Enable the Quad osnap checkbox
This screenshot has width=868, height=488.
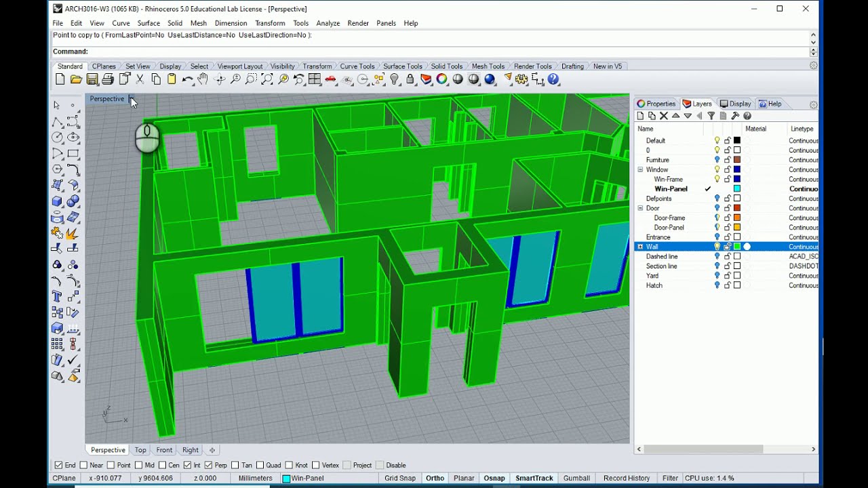click(x=260, y=465)
